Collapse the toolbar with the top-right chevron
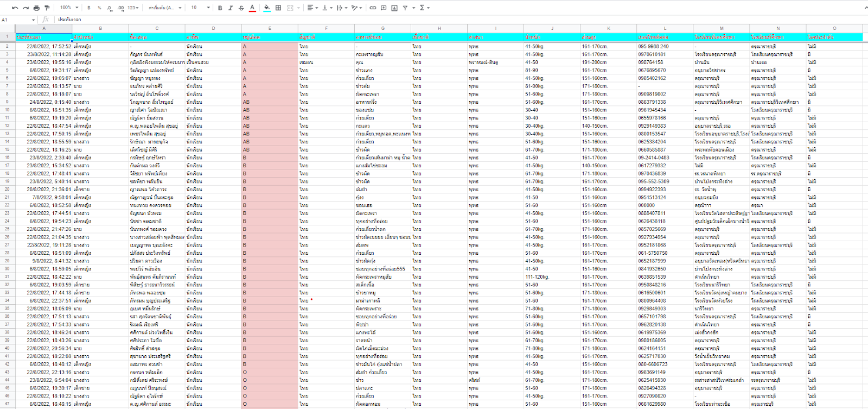This screenshot has height=409, width=868. 865,8
